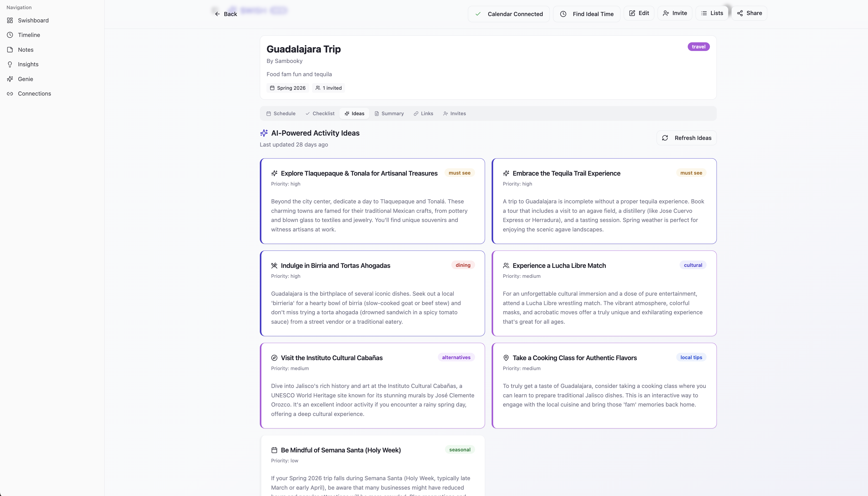Click the Edit pencil button
The width and height of the screenshot is (868, 496).
click(639, 13)
